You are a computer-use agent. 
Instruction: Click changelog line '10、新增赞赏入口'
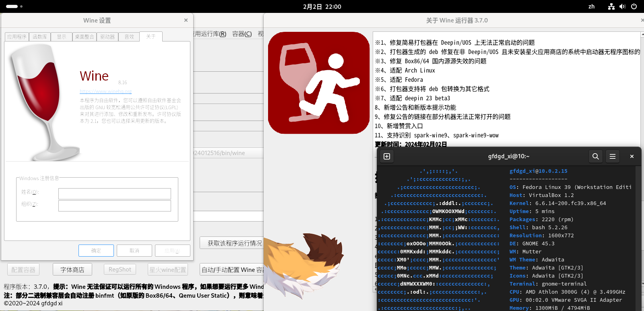coord(399,126)
